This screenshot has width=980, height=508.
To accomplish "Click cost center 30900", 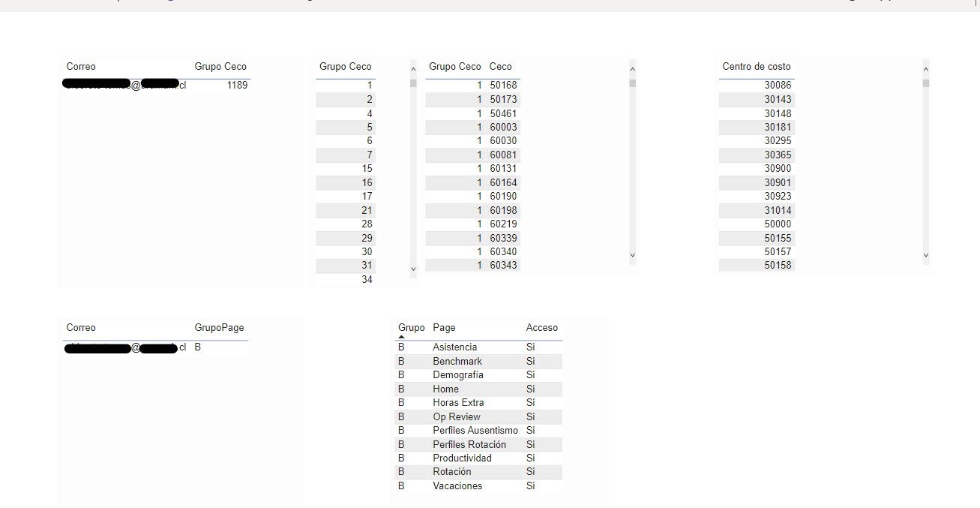I will coord(778,169).
